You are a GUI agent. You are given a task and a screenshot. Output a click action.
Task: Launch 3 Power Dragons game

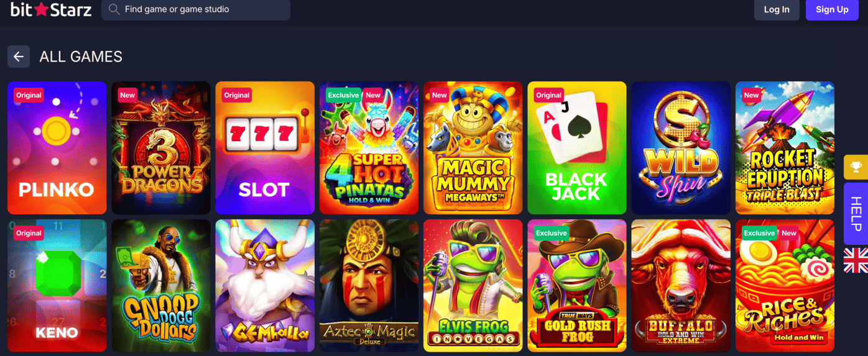click(x=161, y=148)
